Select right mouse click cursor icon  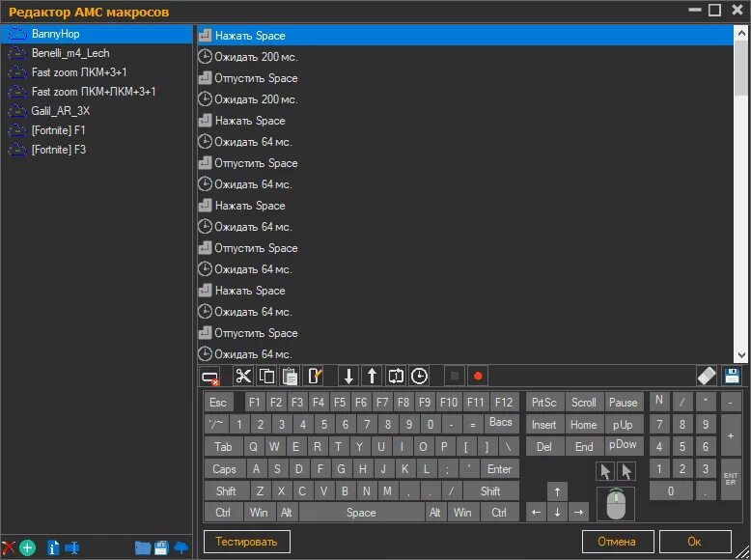point(626,471)
